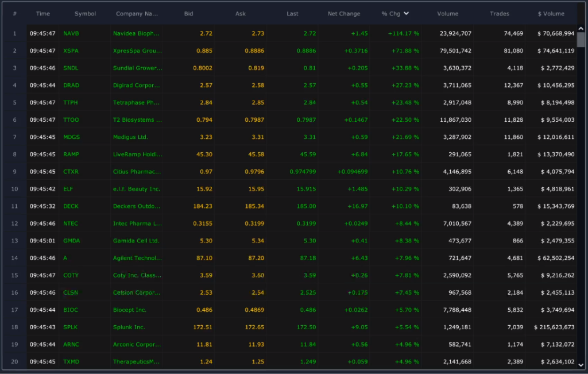Click the scrollbar up arrow
Image resolution: width=588 pixels, height=374 pixels.
tap(581, 29)
